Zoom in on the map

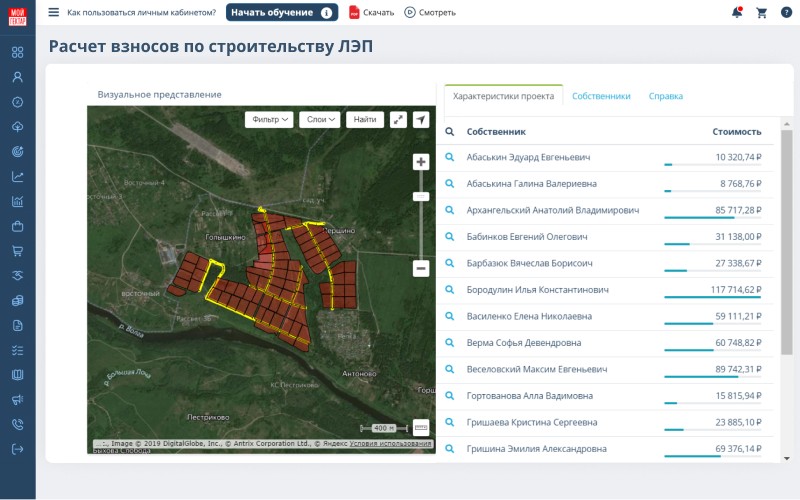pyautogui.click(x=421, y=162)
